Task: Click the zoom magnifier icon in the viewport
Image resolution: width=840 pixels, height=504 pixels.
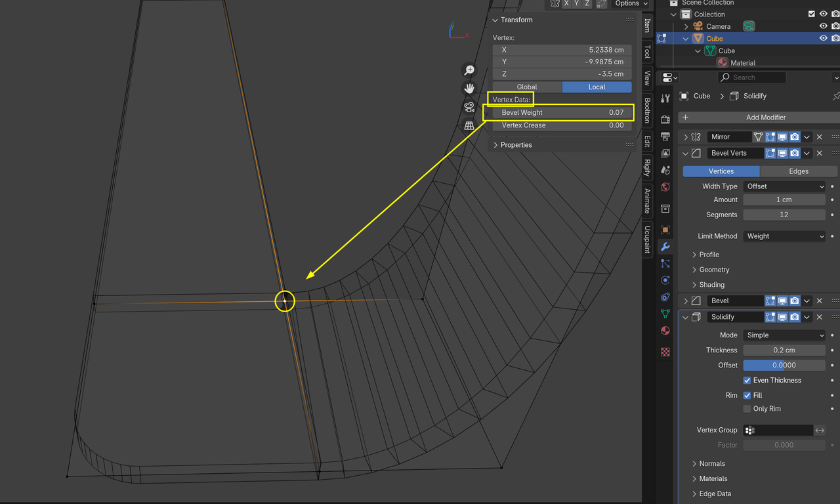Action: pyautogui.click(x=469, y=70)
